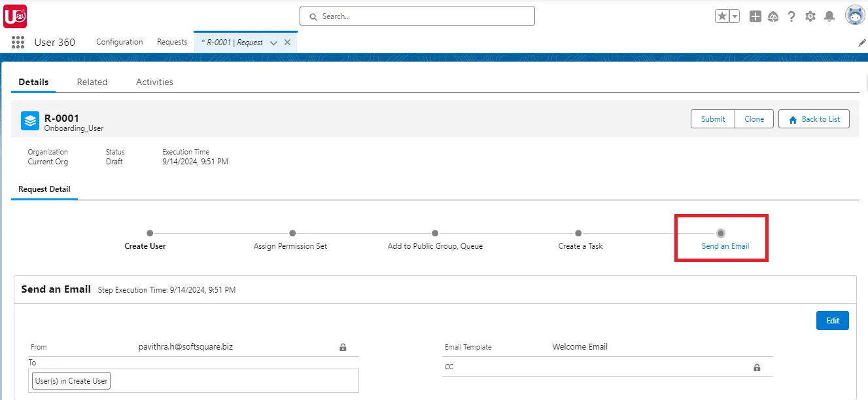Click the Help question mark icon
This screenshot has height=400, width=868.
click(791, 16)
